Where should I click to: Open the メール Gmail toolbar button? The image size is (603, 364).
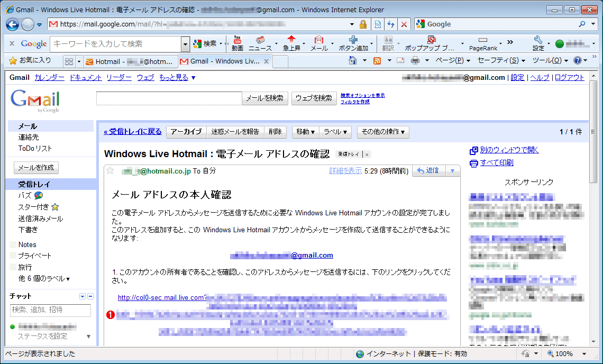(x=319, y=43)
